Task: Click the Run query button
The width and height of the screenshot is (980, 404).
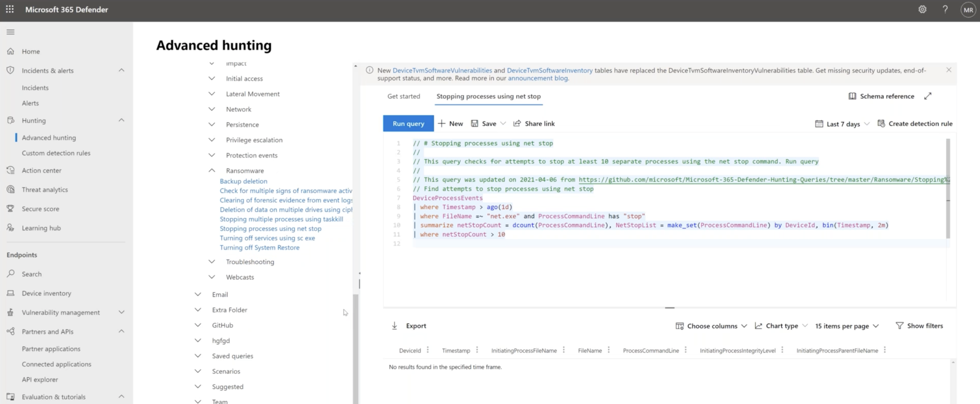Action: (408, 123)
